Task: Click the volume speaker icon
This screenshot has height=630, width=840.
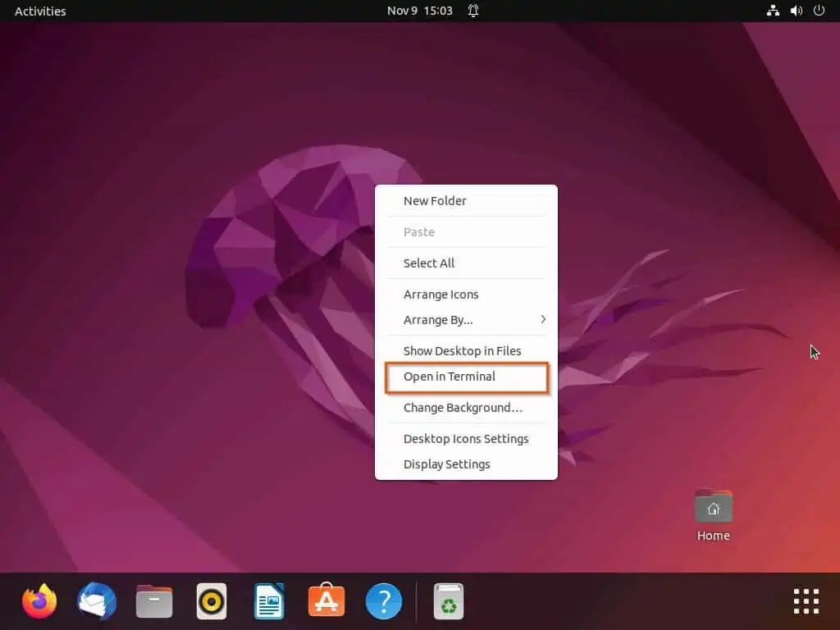Action: click(796, 11)
